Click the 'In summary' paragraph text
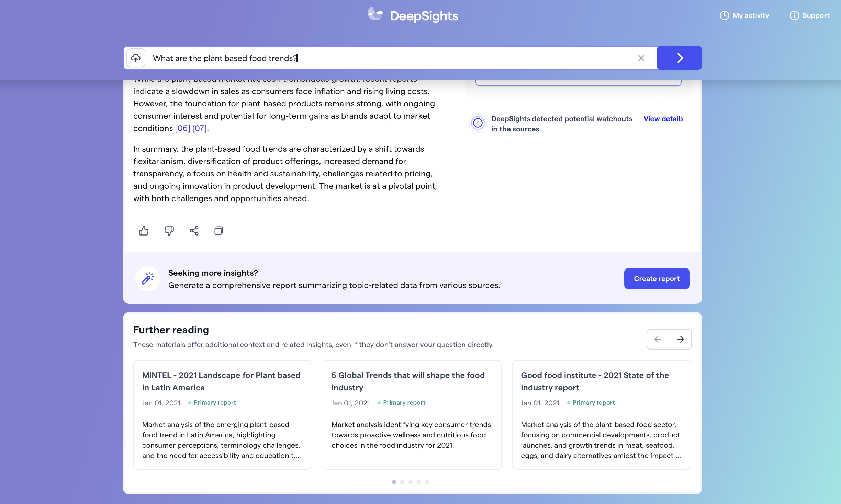 point(285,174)
